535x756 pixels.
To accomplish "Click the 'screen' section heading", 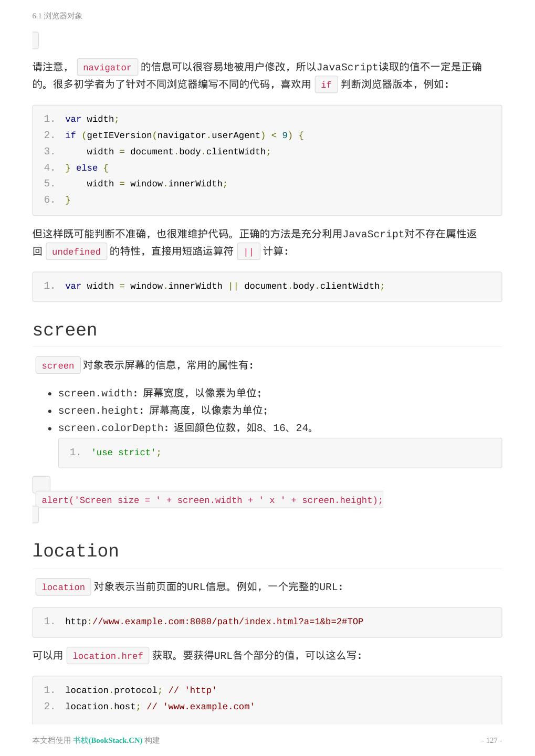I will click(65, 330).
